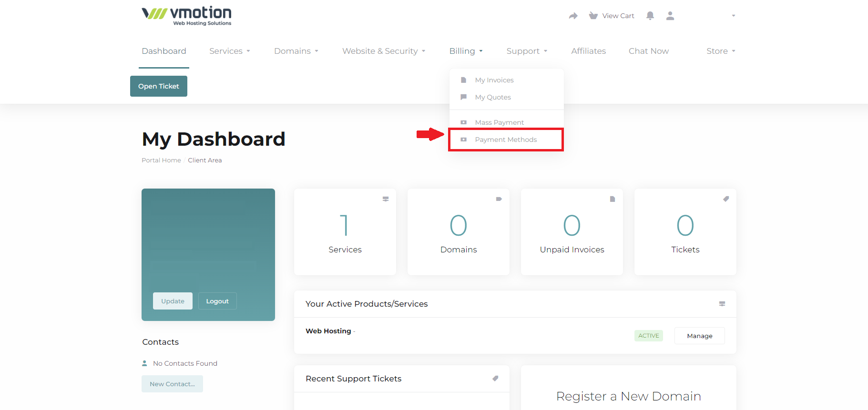Open Chat Now
The height and width of the screenshot is (410, 868).
tap(649, 51)
